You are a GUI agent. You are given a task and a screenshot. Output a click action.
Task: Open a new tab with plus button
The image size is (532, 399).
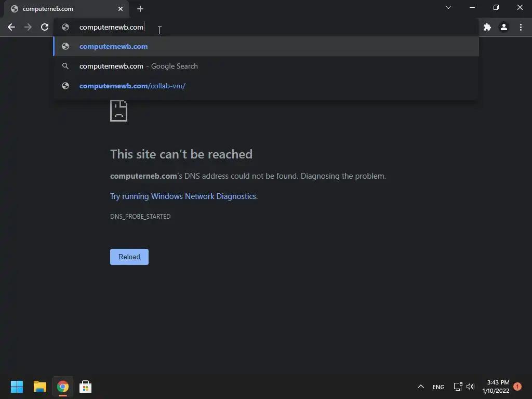coord(140,9)
